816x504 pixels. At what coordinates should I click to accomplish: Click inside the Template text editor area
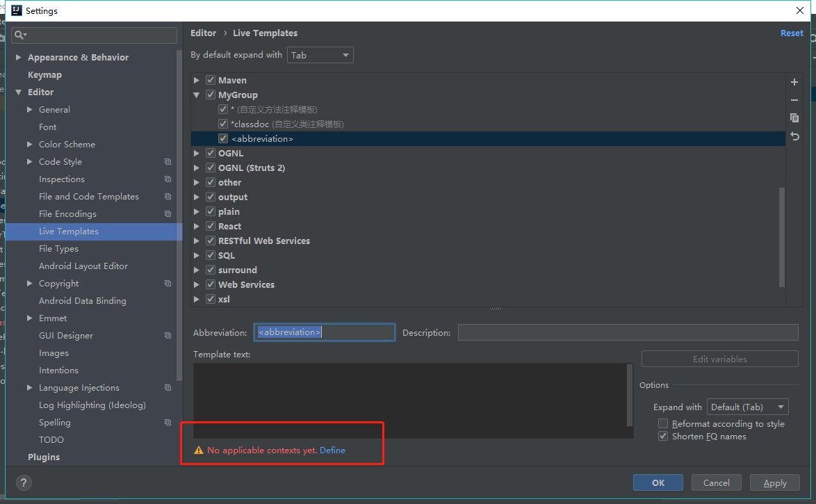click(409, 400)
